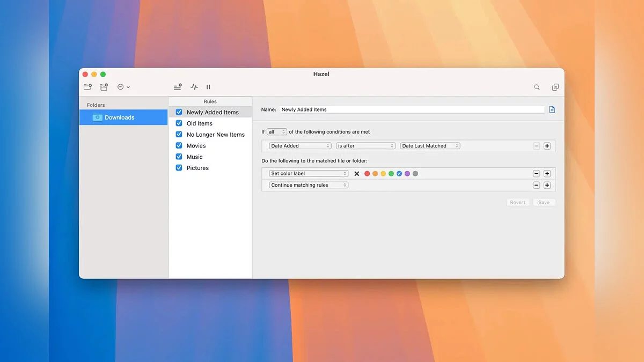644x362 pixels.
Task: Click the rule notes document icon
Action: pos(552,109)
